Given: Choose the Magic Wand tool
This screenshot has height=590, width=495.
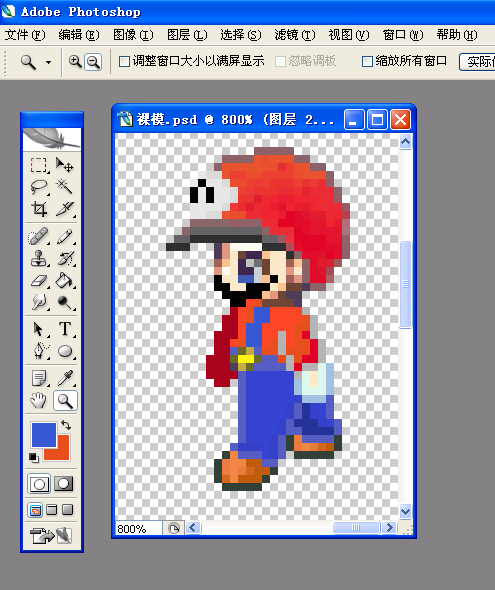Looking at the screenshot, I should 65,187.
